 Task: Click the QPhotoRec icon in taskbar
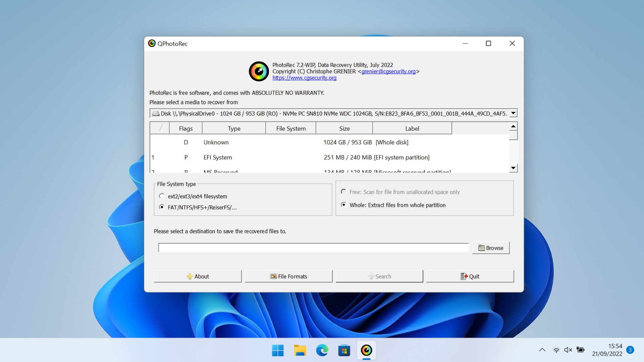366,351
